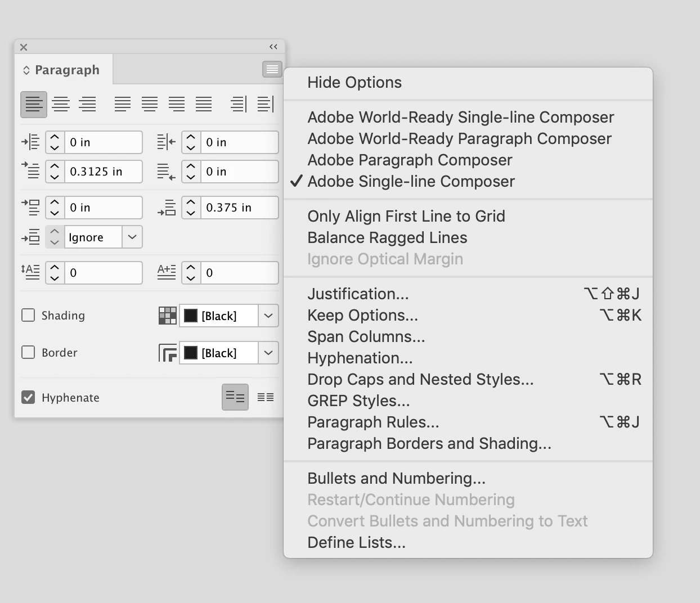Click the Left Indent icon
Screen dimensions: 700x603
click(x=30, y=142)
